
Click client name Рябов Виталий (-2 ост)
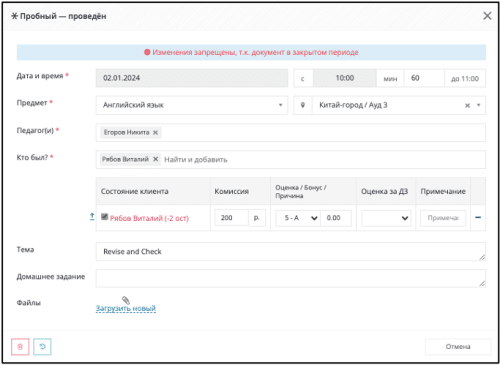(149, 218)
